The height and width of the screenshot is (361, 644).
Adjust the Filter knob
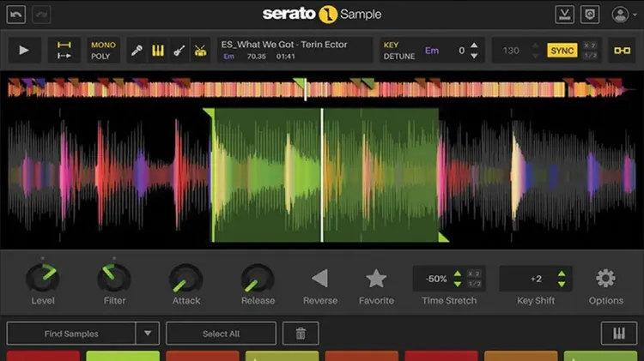pyautogui.click(x=114, y=278)
